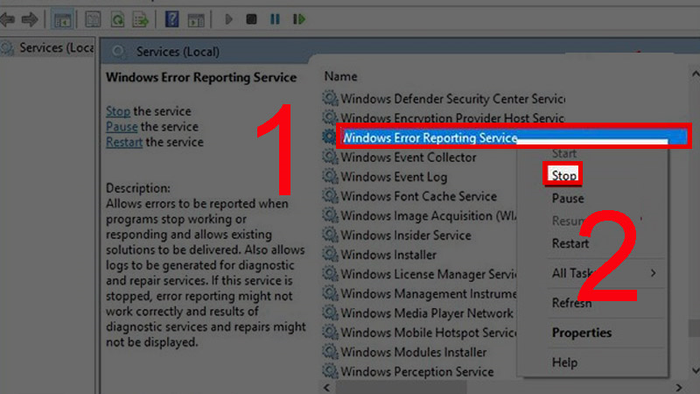Click the Properties sheet toolbar icon

click(92, 20)
